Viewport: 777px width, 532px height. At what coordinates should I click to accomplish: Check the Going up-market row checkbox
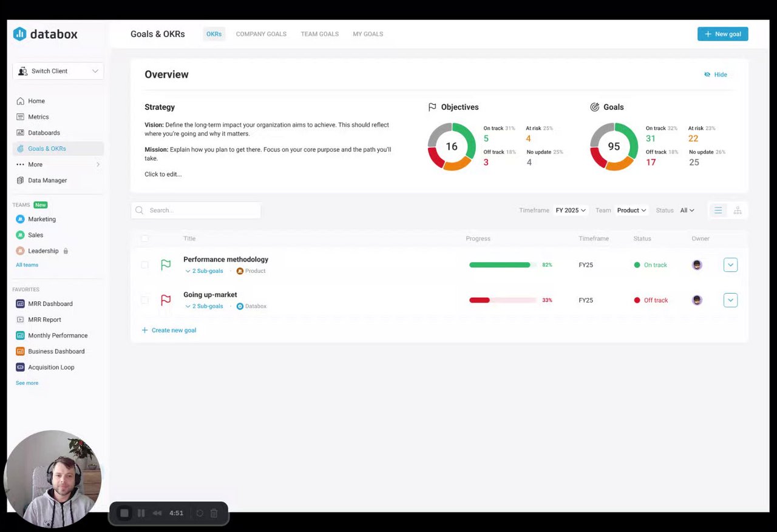[x=144, y=300]
